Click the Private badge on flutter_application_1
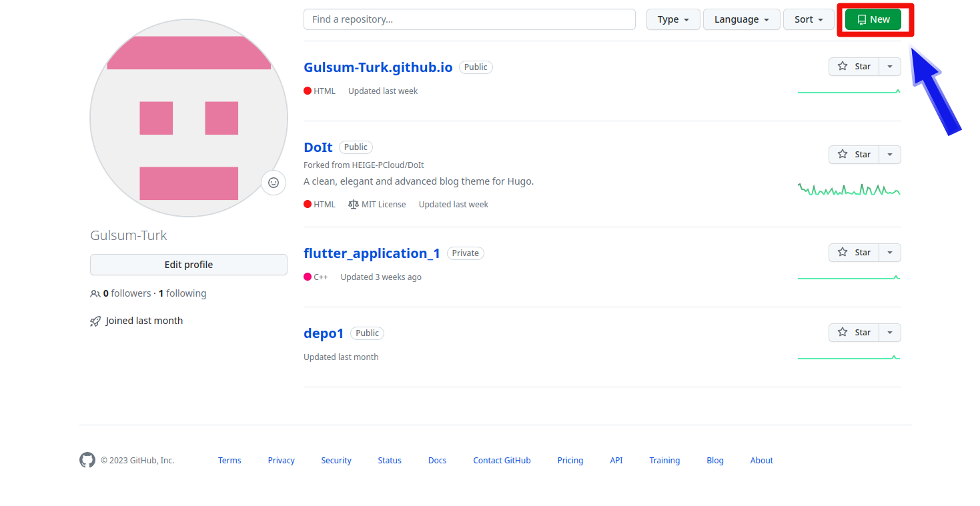This screenshot has height=506, width=980. [466, 253]
